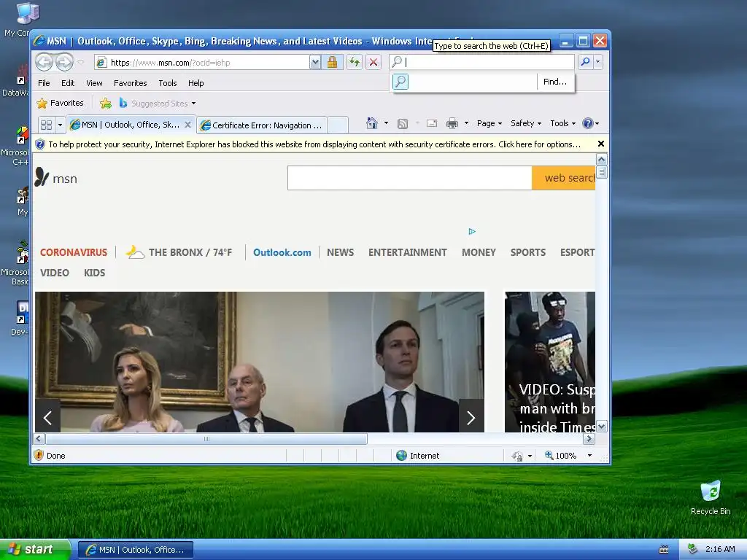
Task: Click the Windows start button
Action: tap(35, 550)
